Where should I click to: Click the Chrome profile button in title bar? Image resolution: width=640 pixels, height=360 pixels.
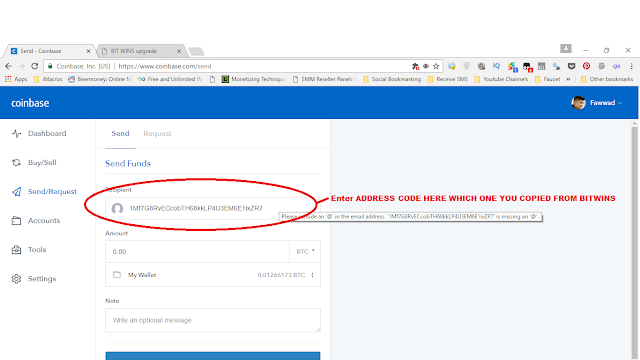coord(566,49)
